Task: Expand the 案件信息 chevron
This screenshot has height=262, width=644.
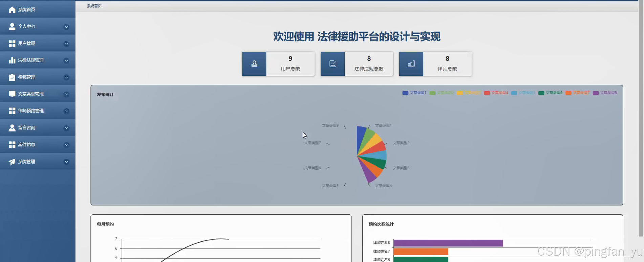Action: click(x=67, y=145)
